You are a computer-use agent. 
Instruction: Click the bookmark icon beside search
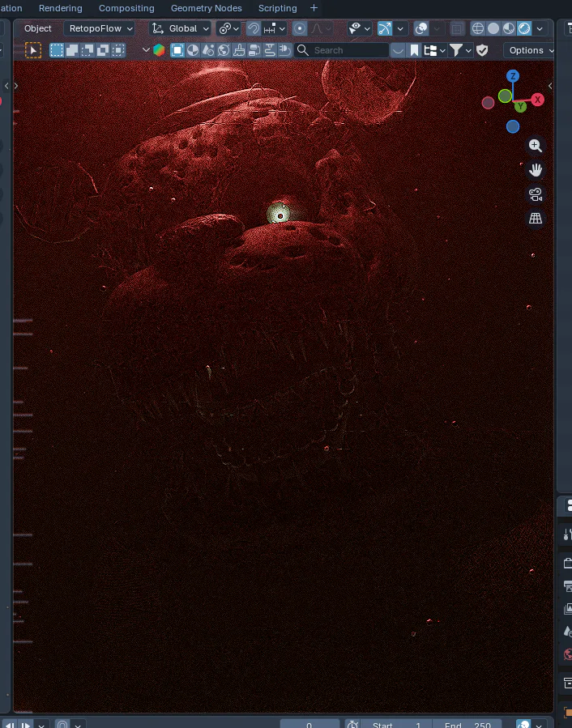coord(414,50)
